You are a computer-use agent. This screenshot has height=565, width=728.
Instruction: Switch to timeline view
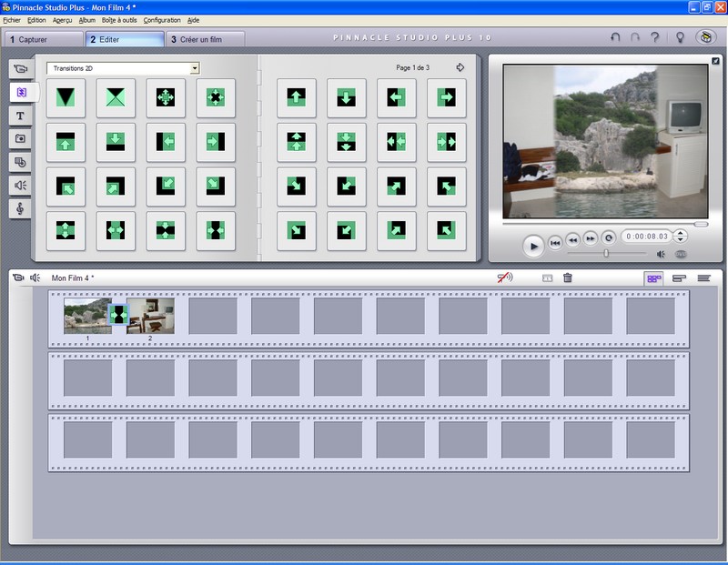[x=679, y=278]
